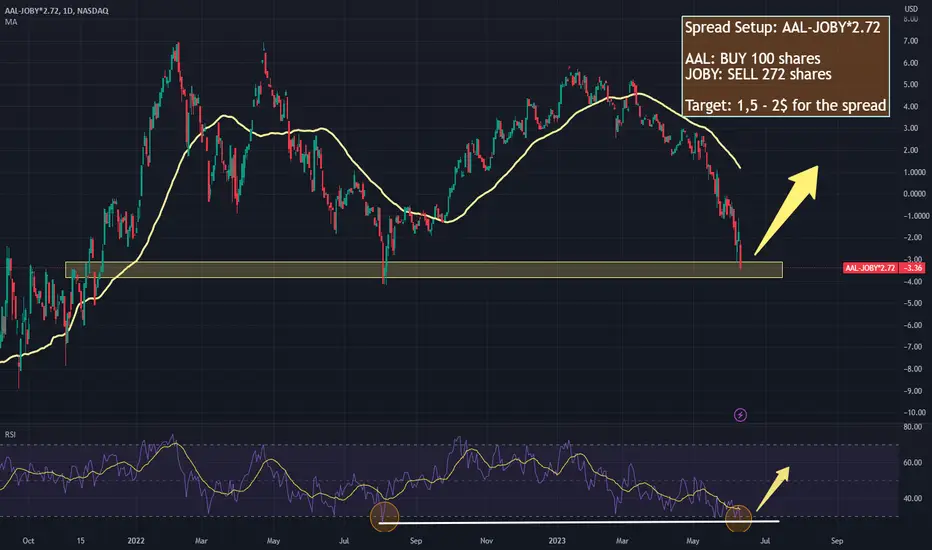
Task: Click the -5.00 price axis value
Action: pyautogui.click(x=912, y=303)
